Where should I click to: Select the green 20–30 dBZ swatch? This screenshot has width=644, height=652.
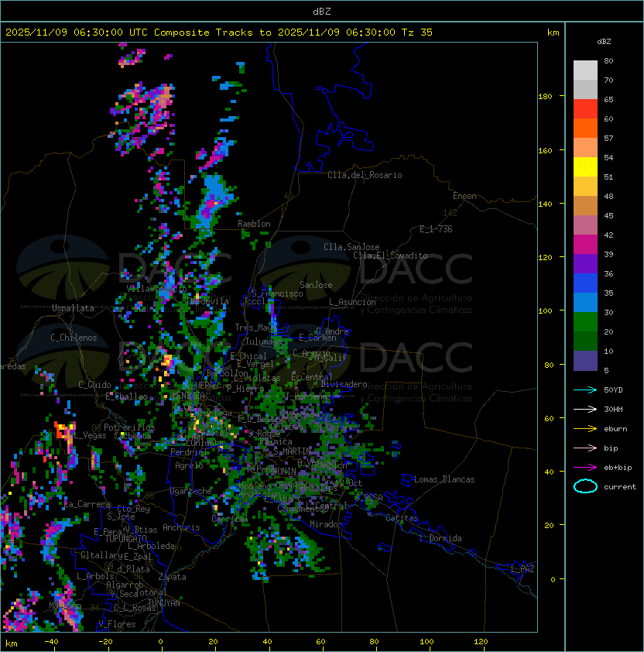[x=585, y=321]
